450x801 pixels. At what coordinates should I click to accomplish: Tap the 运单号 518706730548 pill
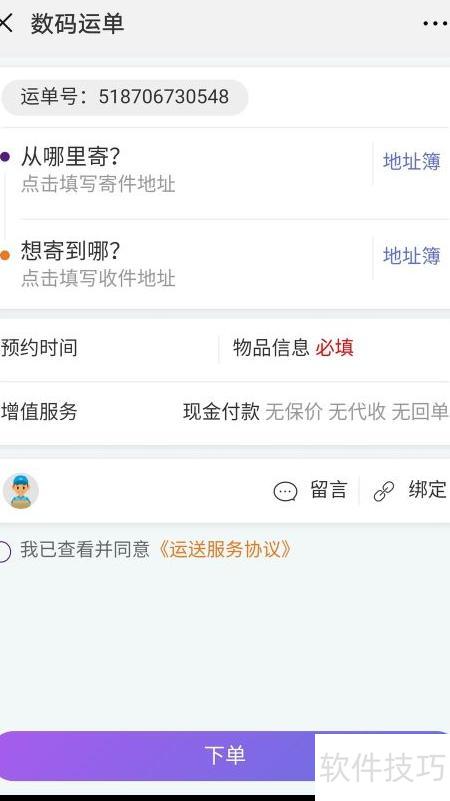[x=125, y=97]
